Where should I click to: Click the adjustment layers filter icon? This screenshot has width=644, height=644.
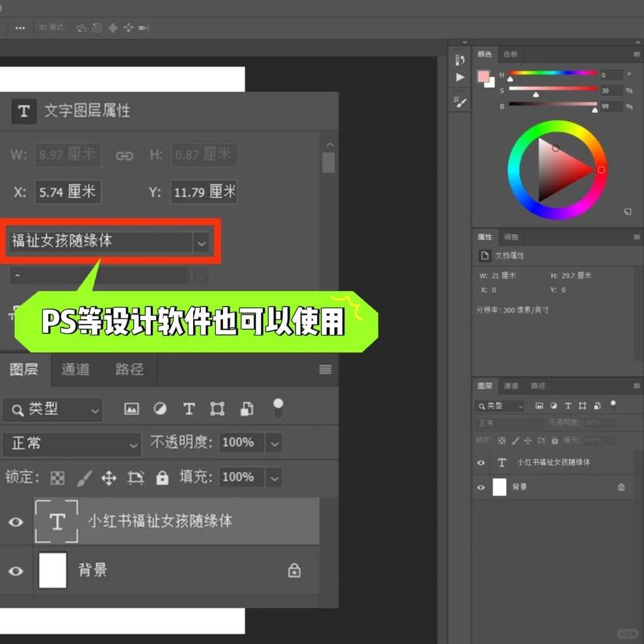coord(160,409)
